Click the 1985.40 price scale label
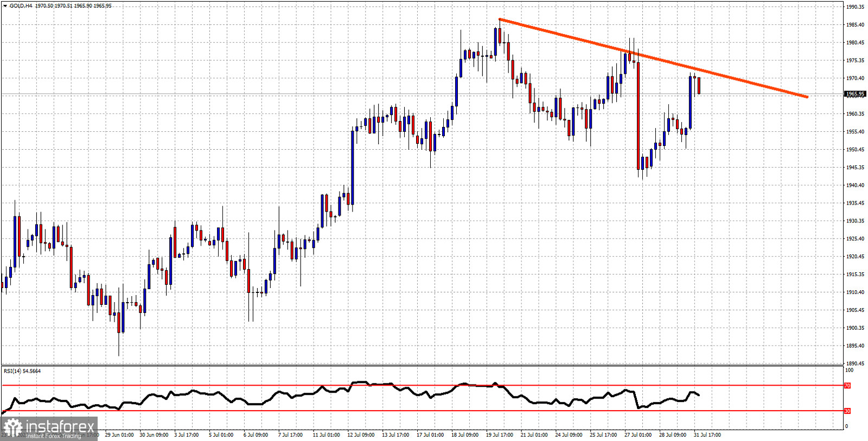Viewport: 868px width, 441px height. click(856, 25)
